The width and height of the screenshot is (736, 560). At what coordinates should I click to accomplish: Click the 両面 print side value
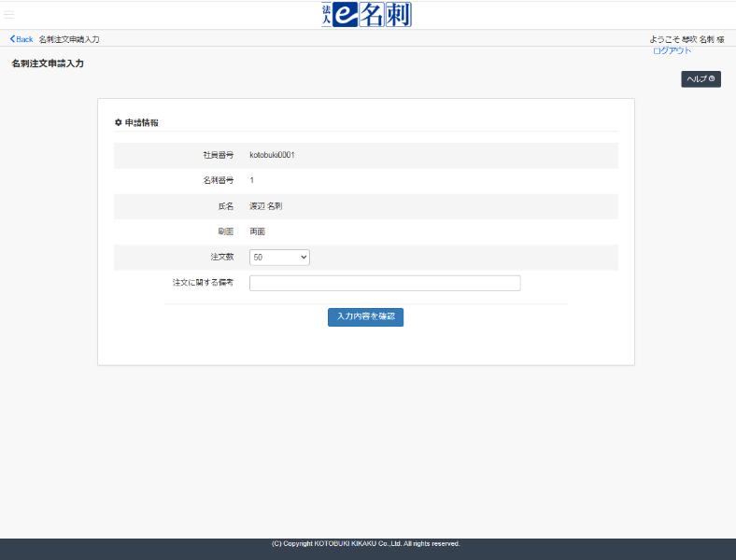pyautogui.click(x=257, y=231)
